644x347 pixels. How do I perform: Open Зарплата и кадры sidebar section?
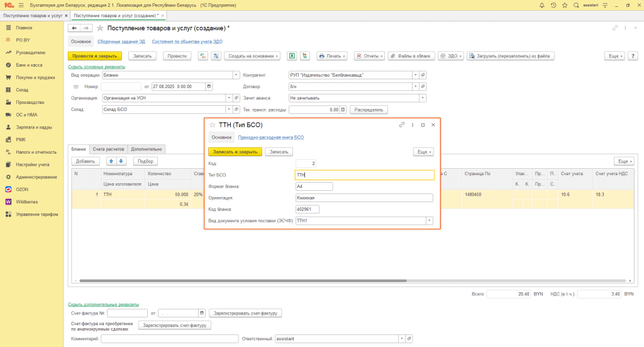[34, 127]
